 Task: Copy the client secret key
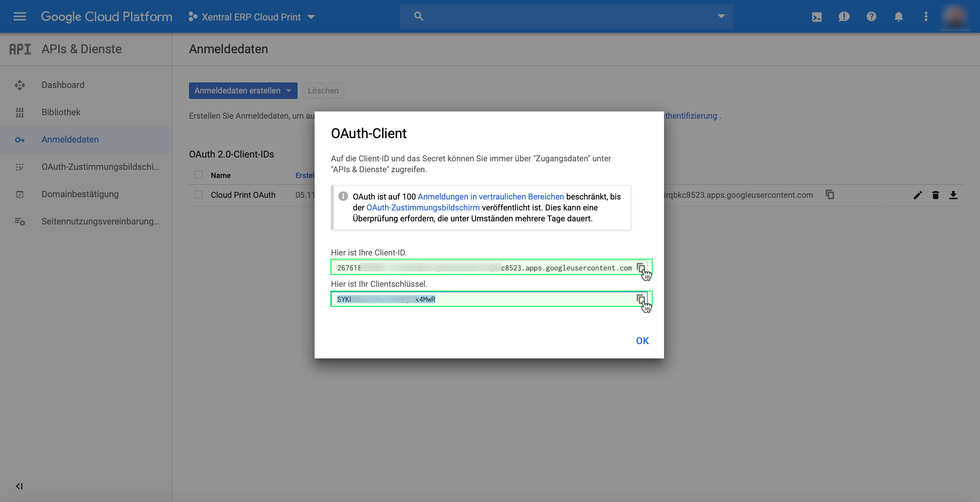coord(641,299)
